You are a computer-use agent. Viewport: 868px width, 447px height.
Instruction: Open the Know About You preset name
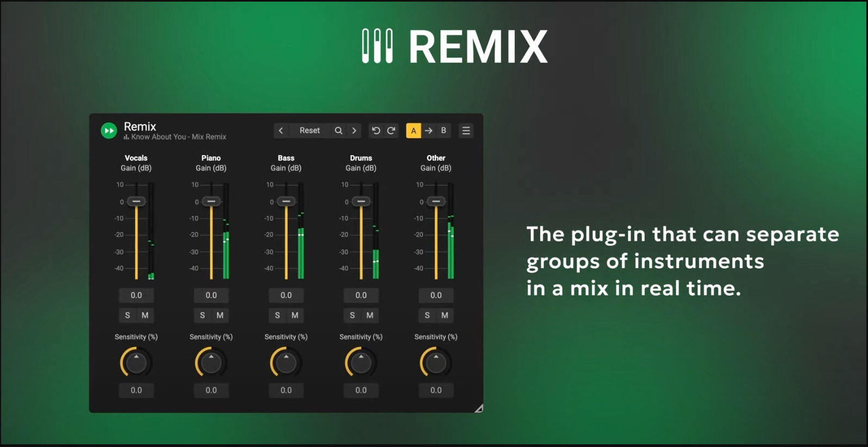(x=178, y=137)
